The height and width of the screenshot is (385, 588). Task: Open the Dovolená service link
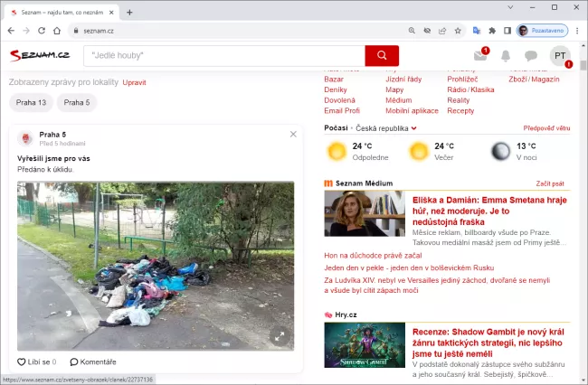pos(340,100)
